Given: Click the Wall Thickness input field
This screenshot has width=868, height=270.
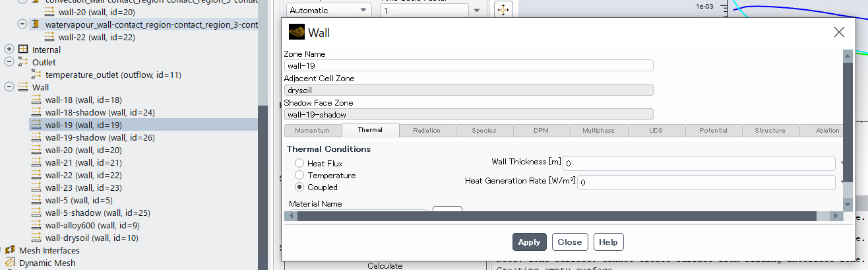Looking at the screenshot, I should [x=698, y=163].
